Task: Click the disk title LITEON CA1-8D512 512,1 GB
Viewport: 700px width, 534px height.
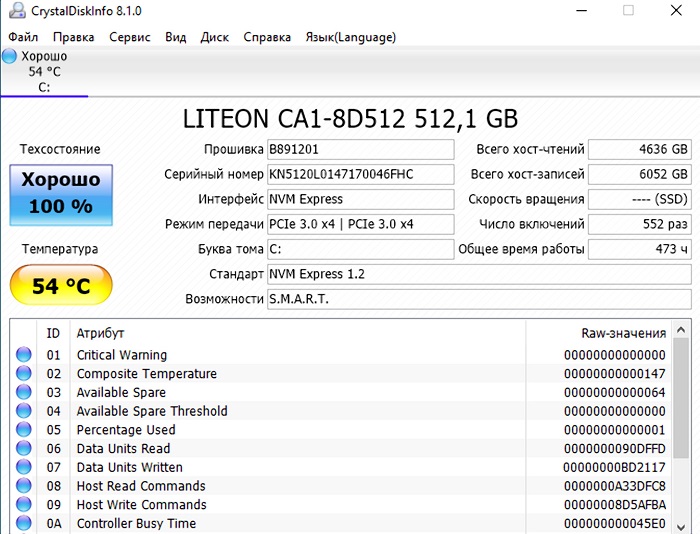Action: point(350,119)
